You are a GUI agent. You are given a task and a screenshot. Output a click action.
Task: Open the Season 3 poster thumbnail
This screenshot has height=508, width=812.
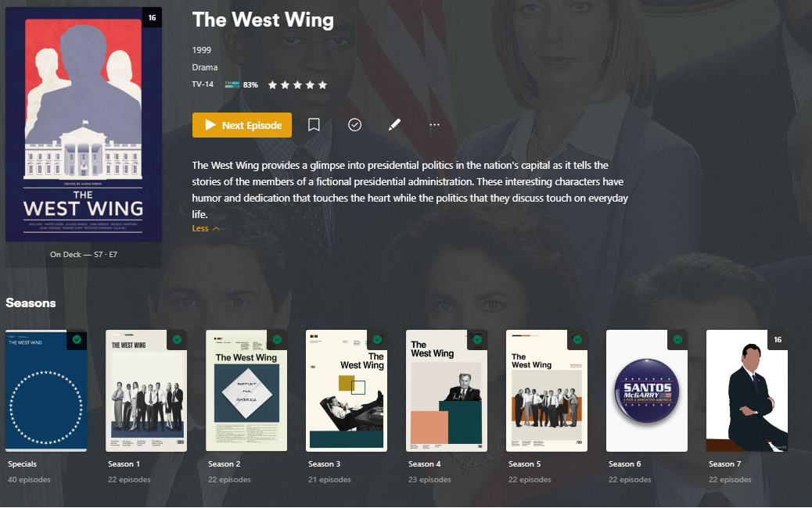[347, 391]
